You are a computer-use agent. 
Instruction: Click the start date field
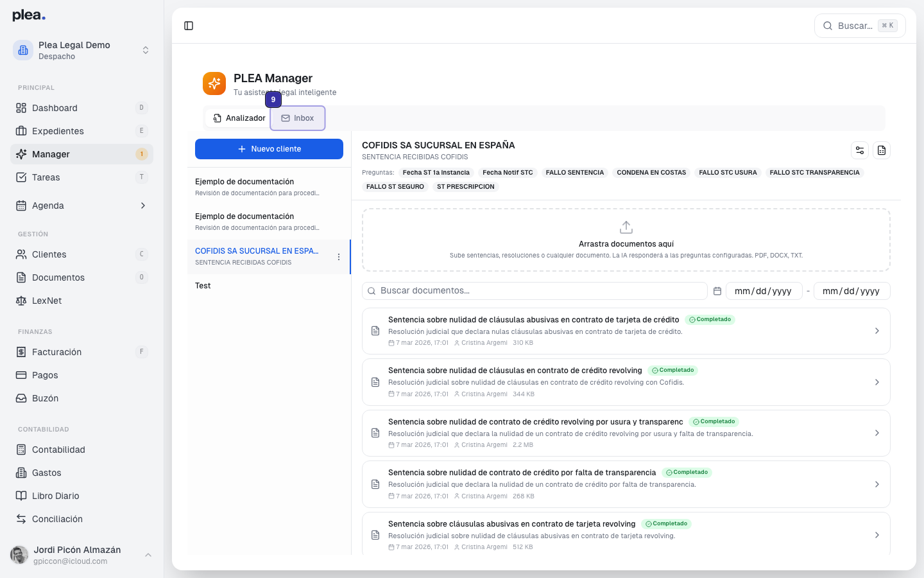tap(764, 291)
